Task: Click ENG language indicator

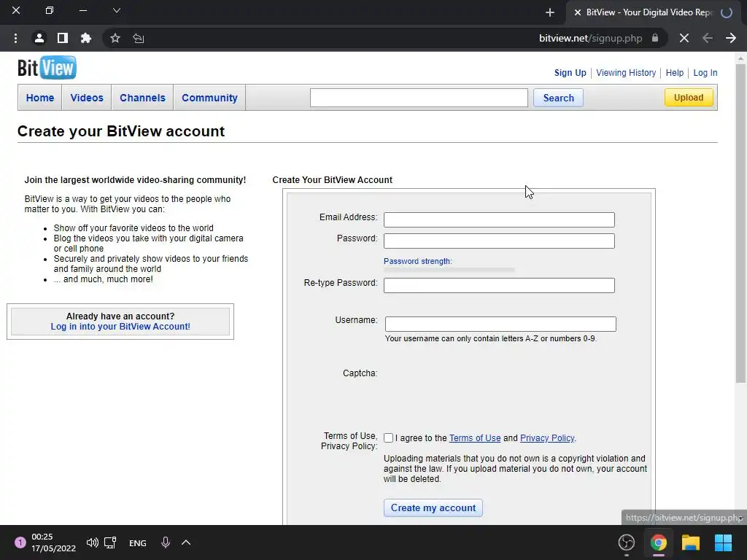Action: 138,542
